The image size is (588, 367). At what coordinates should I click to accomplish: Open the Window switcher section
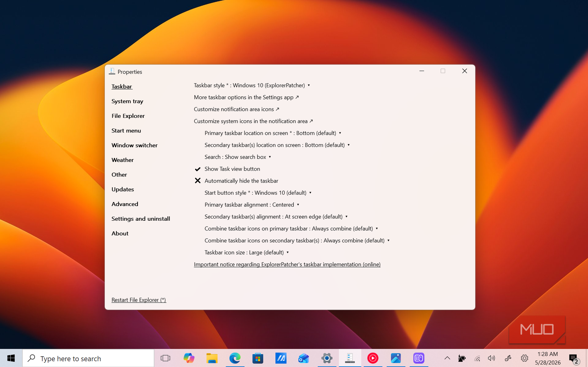pos(134,145)
